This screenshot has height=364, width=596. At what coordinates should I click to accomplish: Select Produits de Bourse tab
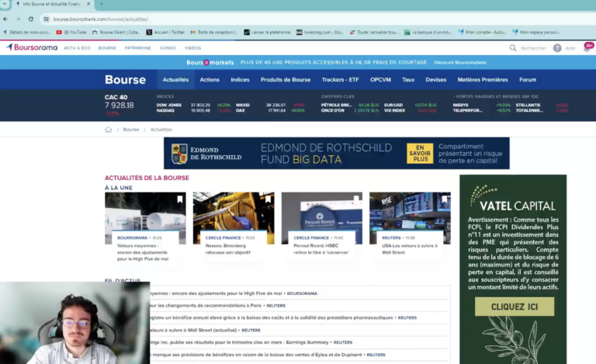point(286,80)
